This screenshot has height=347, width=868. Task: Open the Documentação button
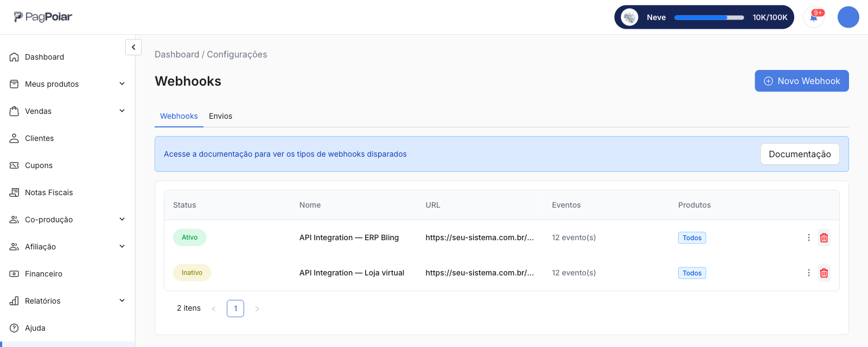(800, 154)
